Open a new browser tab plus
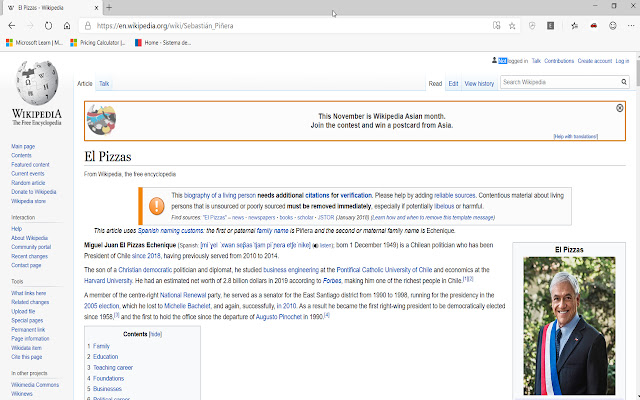The image size is (640, 400). point(109,7)
